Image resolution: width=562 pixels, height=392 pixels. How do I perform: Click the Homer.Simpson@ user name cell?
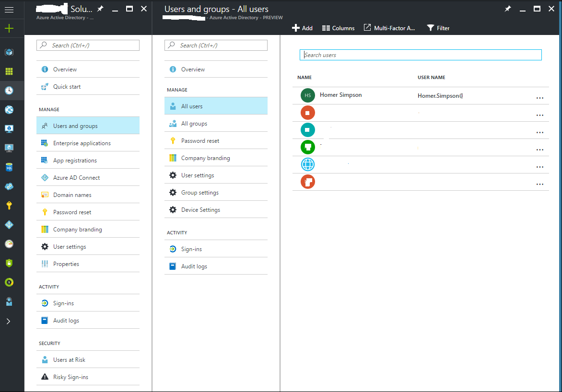click(x=440, y=96)
